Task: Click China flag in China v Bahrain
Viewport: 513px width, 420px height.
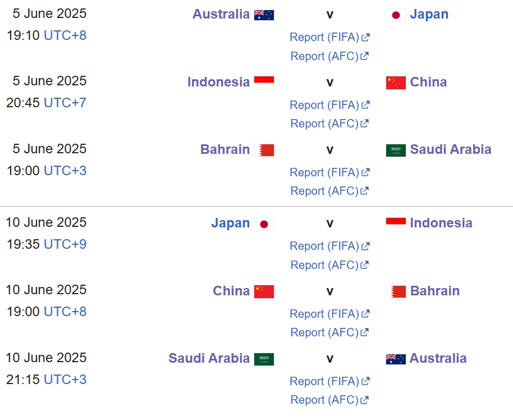Action: (264, 291)
